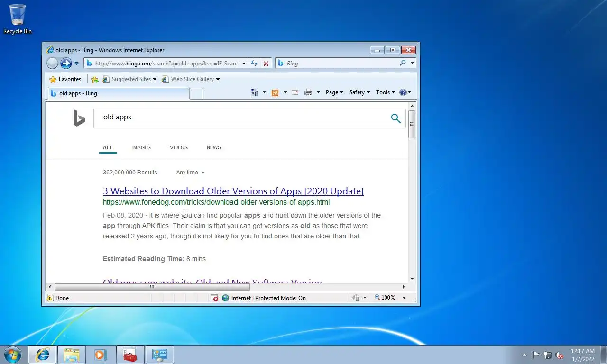
Task: Click the Stop loading red X button
Action: (266, 63)
